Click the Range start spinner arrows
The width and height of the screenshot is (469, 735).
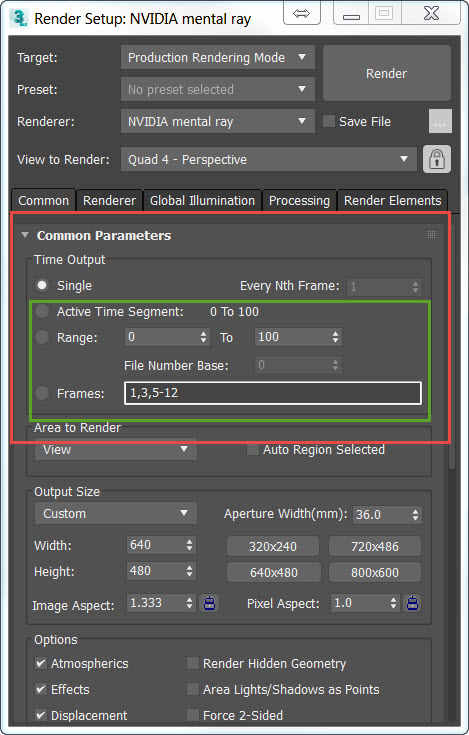pyautogui.click(x=203, y=337)
